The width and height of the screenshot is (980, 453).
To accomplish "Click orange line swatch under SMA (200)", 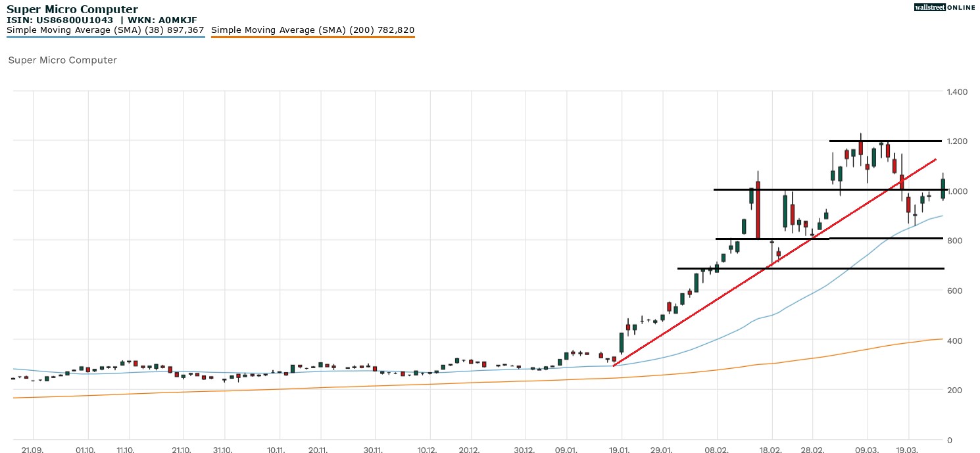I will point(312,37).
